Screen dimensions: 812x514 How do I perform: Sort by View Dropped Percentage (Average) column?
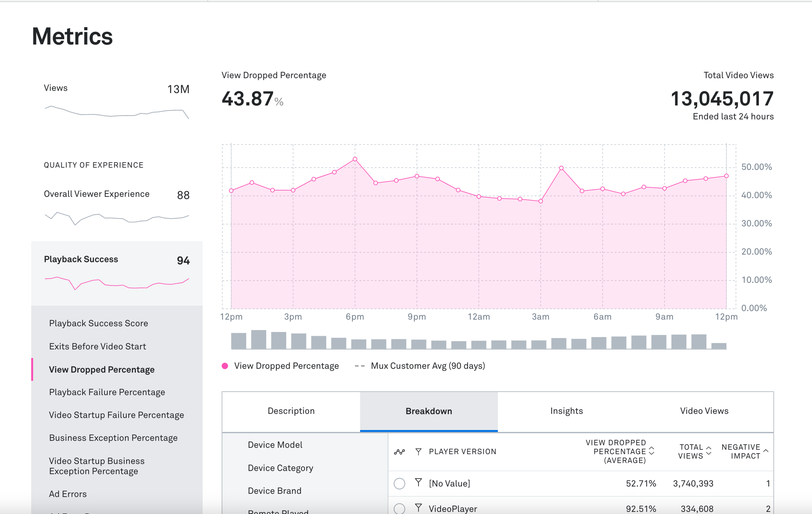[x=652, y=451]
